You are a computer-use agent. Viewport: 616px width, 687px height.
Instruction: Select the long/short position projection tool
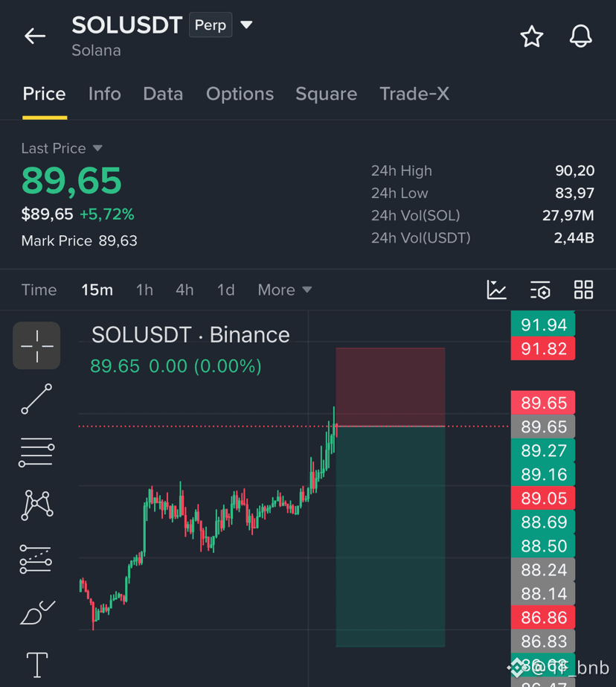[36, 559]
